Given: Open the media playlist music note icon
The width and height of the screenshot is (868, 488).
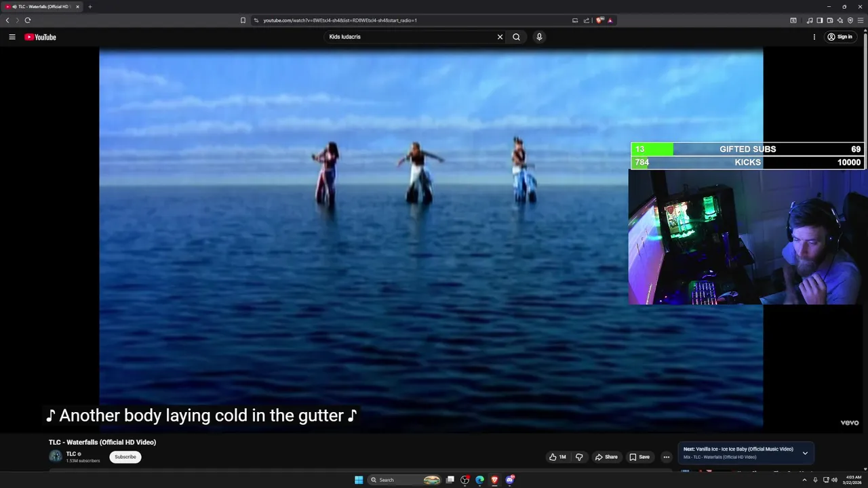Looking at the screenshot, I should click(809, 20).
